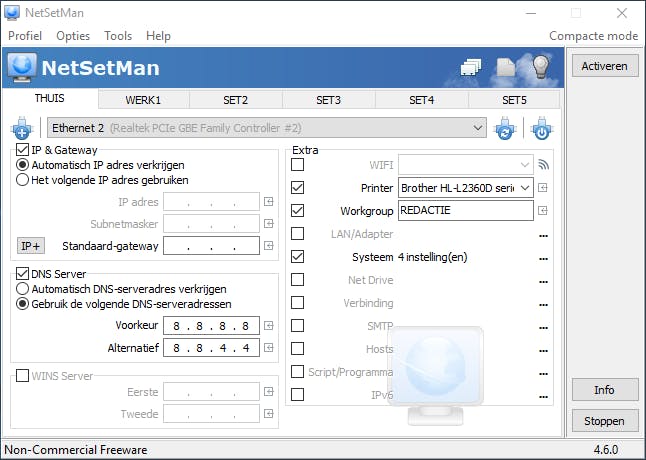The image size is (646, 460).
Task: Get current value icon beside Voorkeur DNS
Action: (269, 326)
